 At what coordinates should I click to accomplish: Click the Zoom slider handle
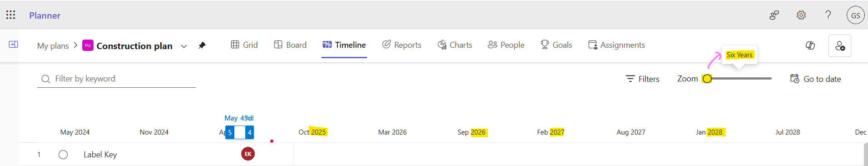click(x=707, y=79)
